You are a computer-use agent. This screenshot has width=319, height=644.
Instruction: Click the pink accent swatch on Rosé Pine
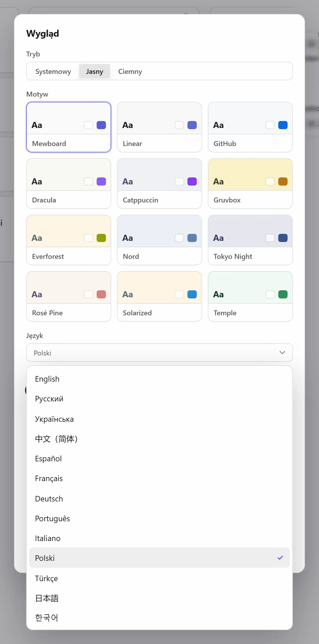tap(101, 294)
